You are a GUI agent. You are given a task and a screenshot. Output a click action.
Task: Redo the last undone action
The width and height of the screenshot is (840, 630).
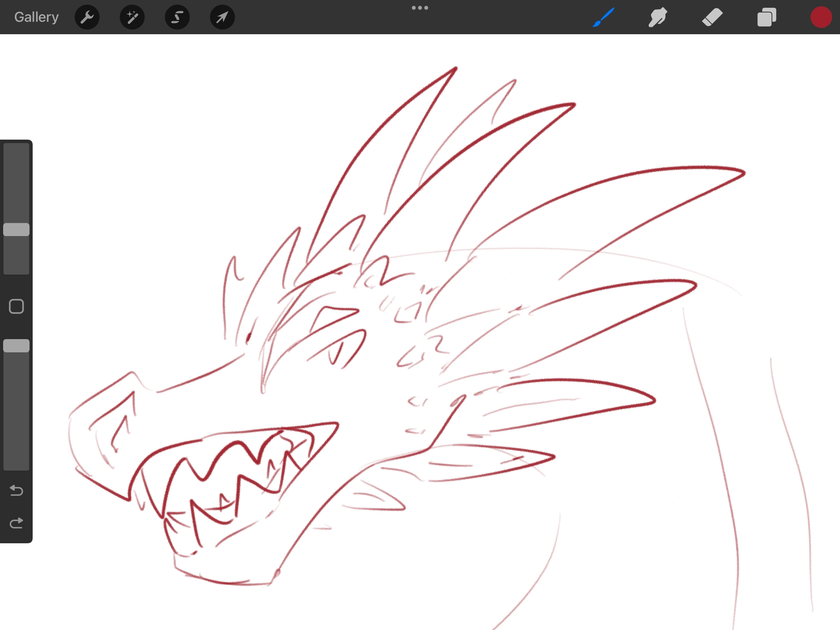tap(16, 523)
